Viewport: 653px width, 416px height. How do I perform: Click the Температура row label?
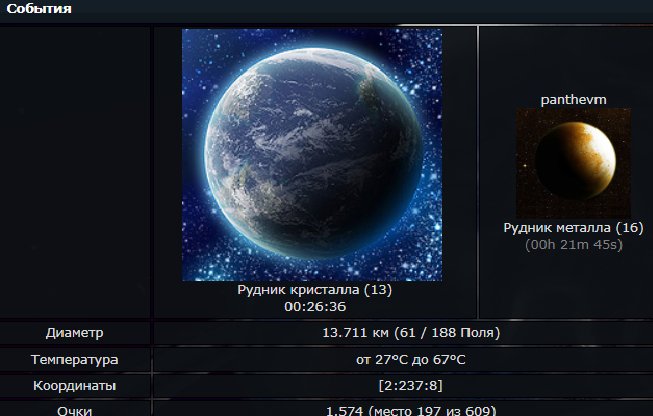[75, 359]
